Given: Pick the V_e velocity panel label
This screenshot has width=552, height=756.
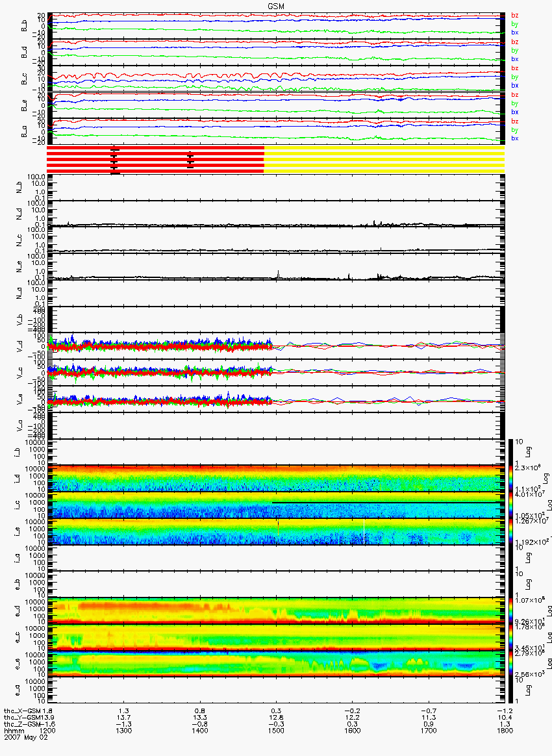Looking at the screenshot, I should [19, 399].
